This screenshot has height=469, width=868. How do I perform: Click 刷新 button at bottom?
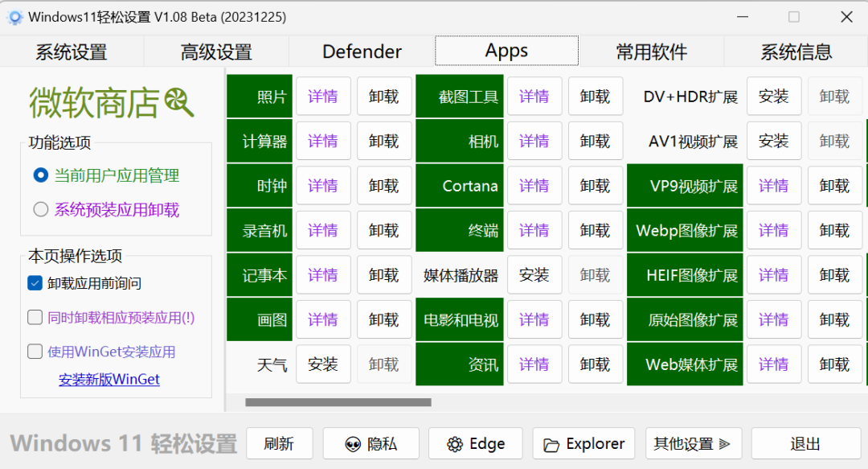(x=279, y=443)
